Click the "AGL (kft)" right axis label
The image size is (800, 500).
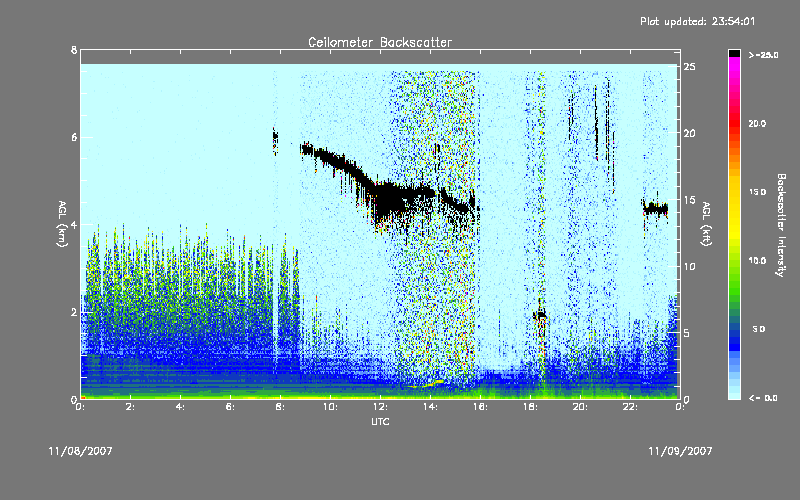[706, 224]
